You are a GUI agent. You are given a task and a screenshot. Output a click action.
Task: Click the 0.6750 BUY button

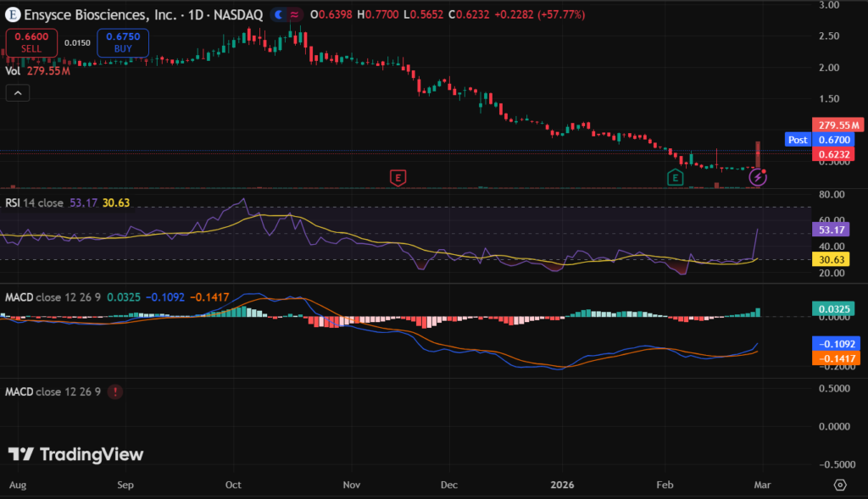point(123,42)
